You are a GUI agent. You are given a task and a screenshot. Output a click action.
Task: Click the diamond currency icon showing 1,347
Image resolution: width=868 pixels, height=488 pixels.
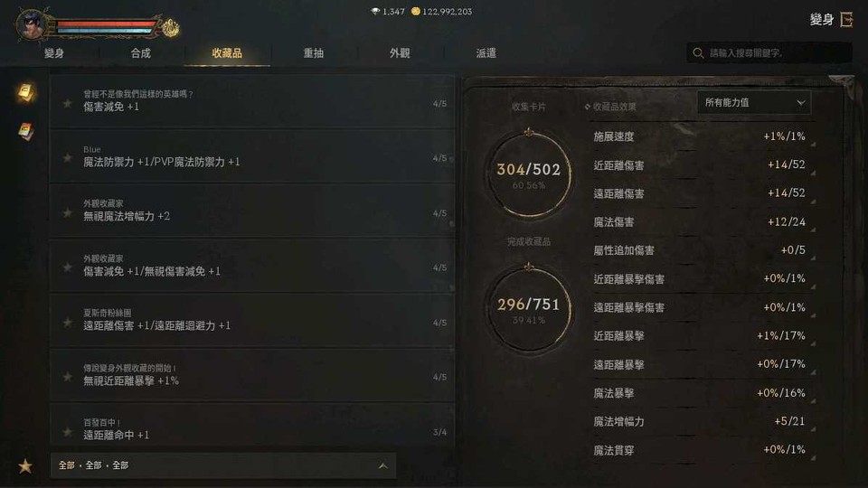(x=375, y=11)
